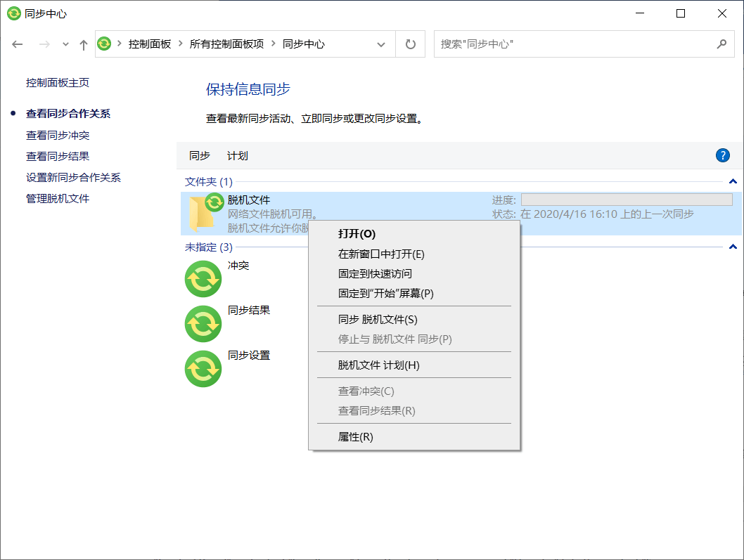
Task: Refresh the Sync Center view
Action: 411,44
